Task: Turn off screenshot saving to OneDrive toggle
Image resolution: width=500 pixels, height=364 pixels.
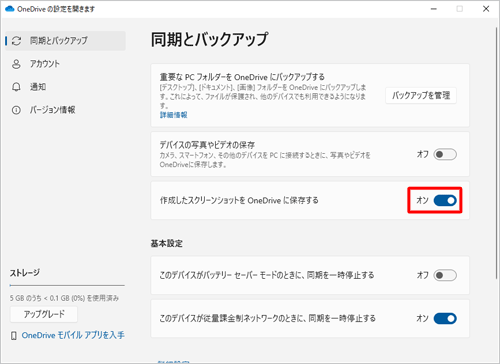Action: tap(445, 200)
